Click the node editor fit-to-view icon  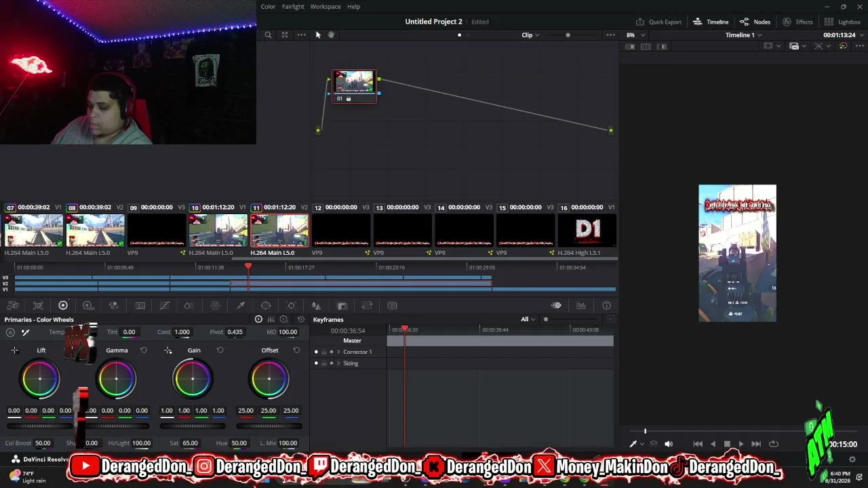click(x=285, y=35)
